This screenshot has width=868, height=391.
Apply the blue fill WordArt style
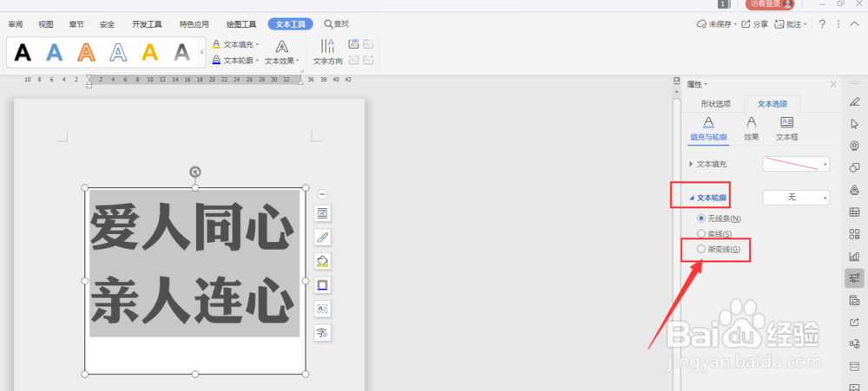[54, 53]
